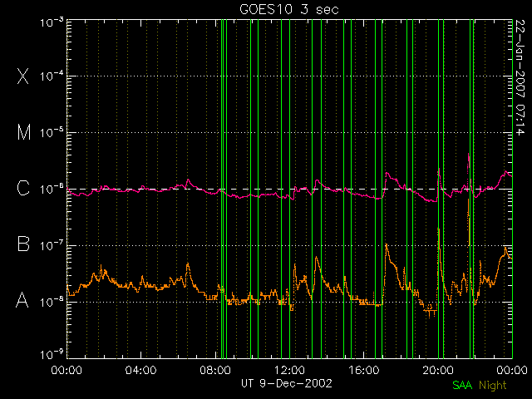Click the 10⁻³ y-axis tick label
532x399 pixels.
coord(52,22)
